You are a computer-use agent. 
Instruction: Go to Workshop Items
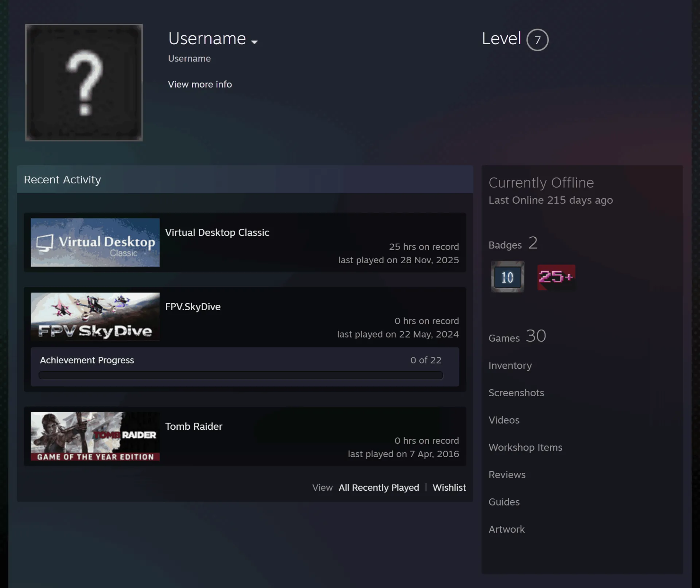[x=525, y=447]
